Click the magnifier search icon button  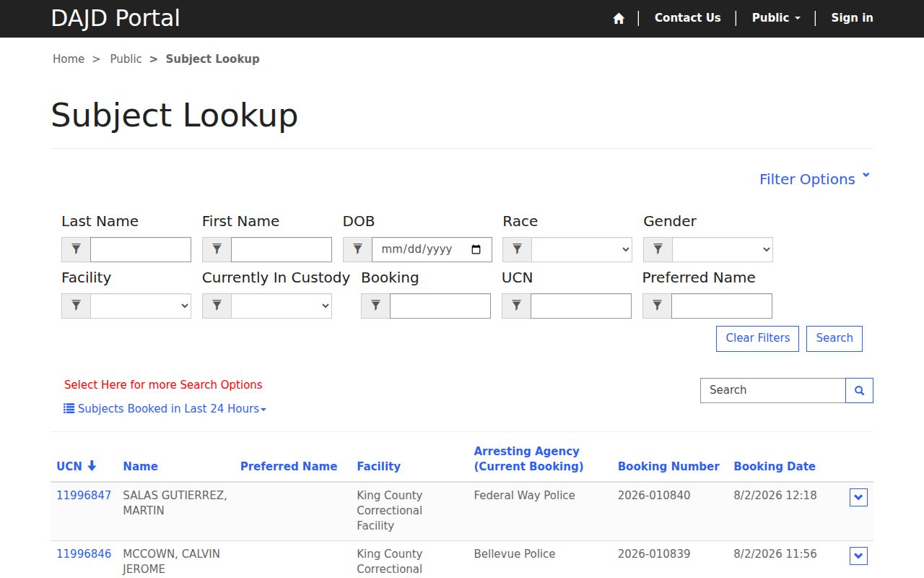859,390
